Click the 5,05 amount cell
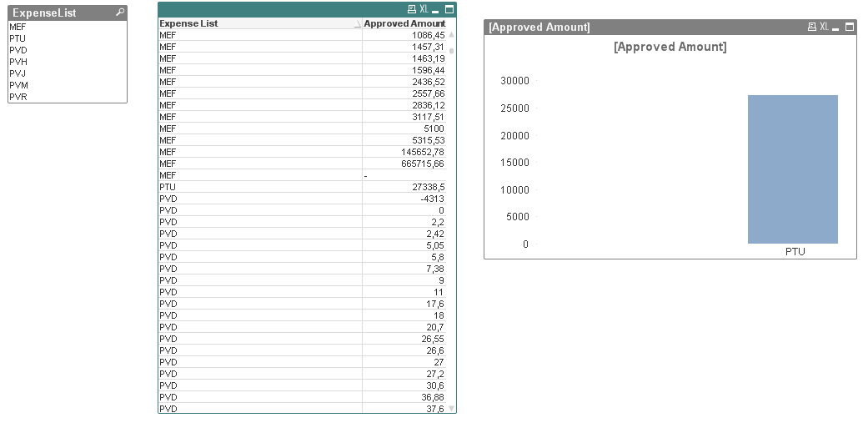 404,244
